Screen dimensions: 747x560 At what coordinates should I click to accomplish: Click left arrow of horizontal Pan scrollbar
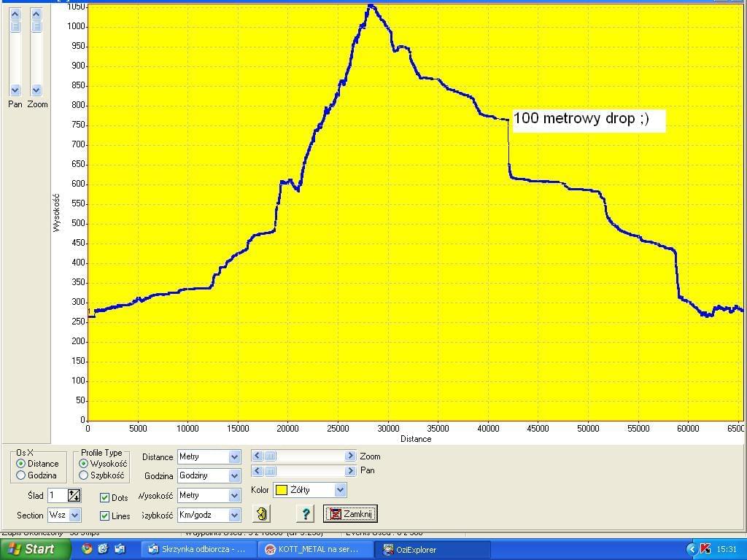click(257, 471)
